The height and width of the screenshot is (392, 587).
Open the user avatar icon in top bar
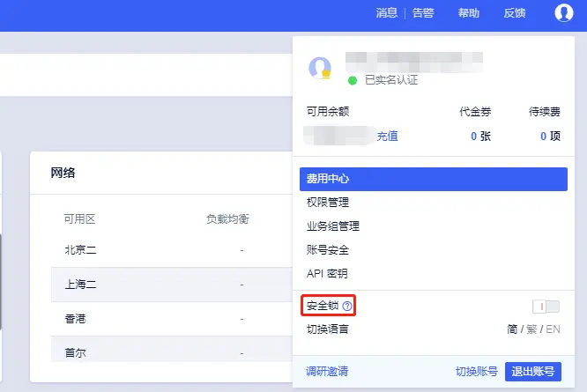point(564,12)
